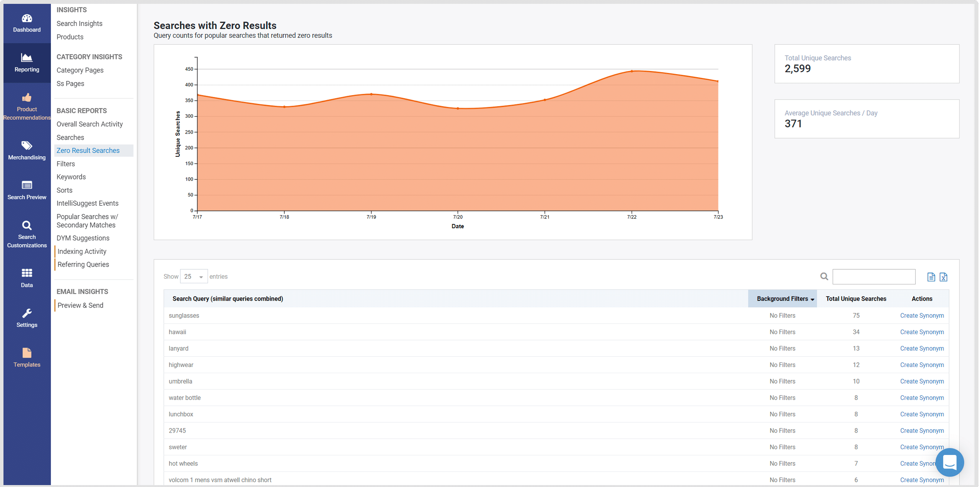Open the Dashboard gauge icon

(27, 18)
